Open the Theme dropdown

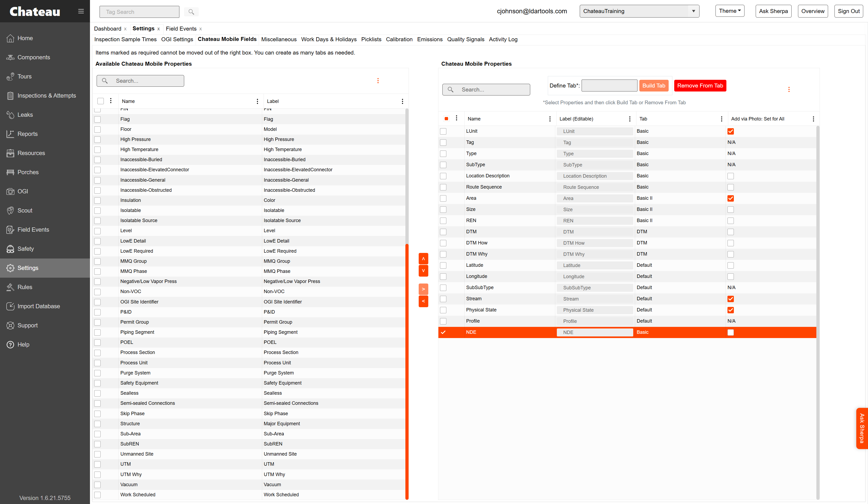click(730, 11)
